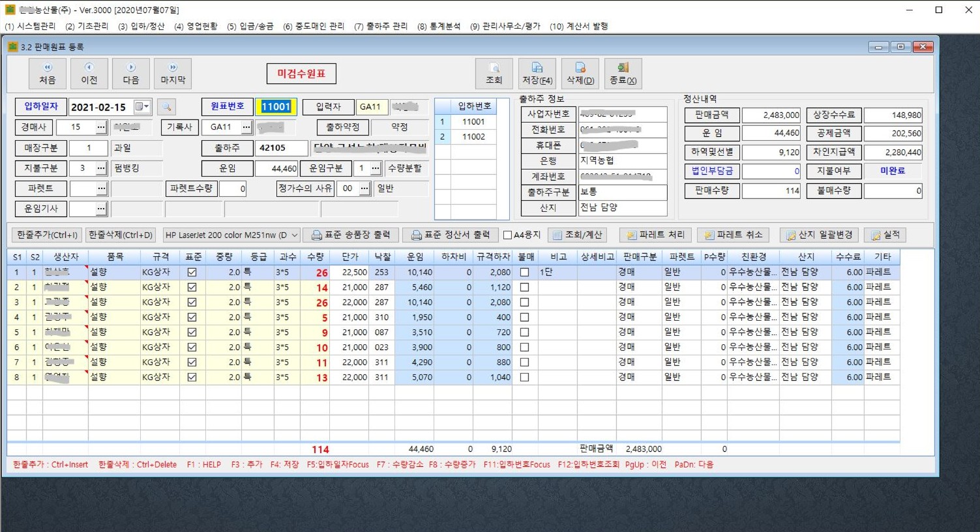
Task: Enable the A4용지 checkbox
Action: (x=507, y=235)
